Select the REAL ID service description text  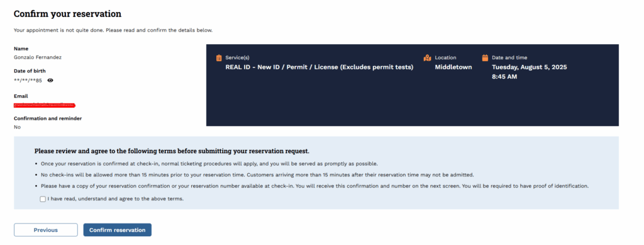coord(319,67)
